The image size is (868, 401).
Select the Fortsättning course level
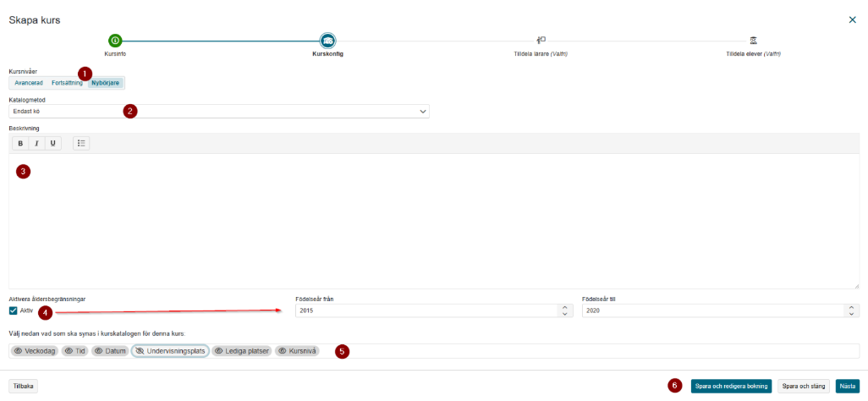(67, 83)
